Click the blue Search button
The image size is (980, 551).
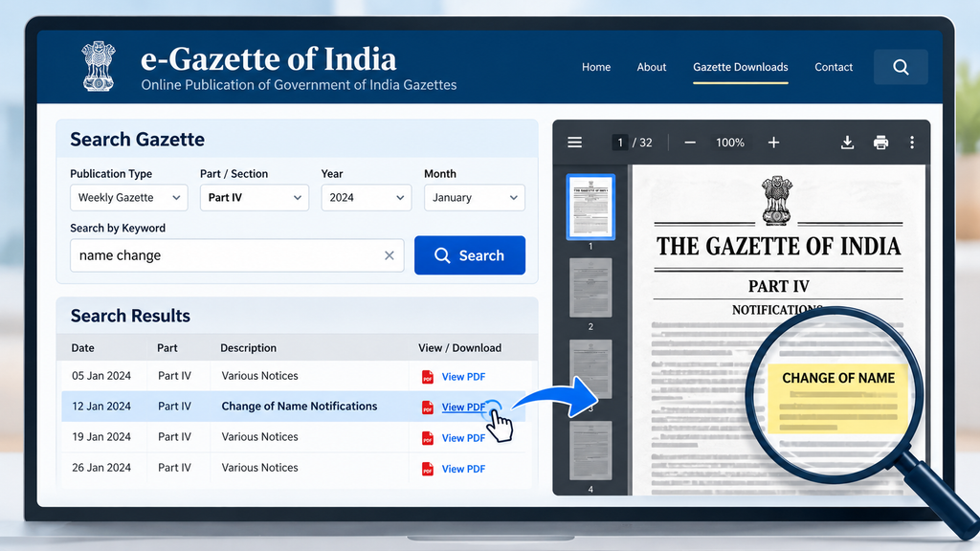click(x=469, y=255)
